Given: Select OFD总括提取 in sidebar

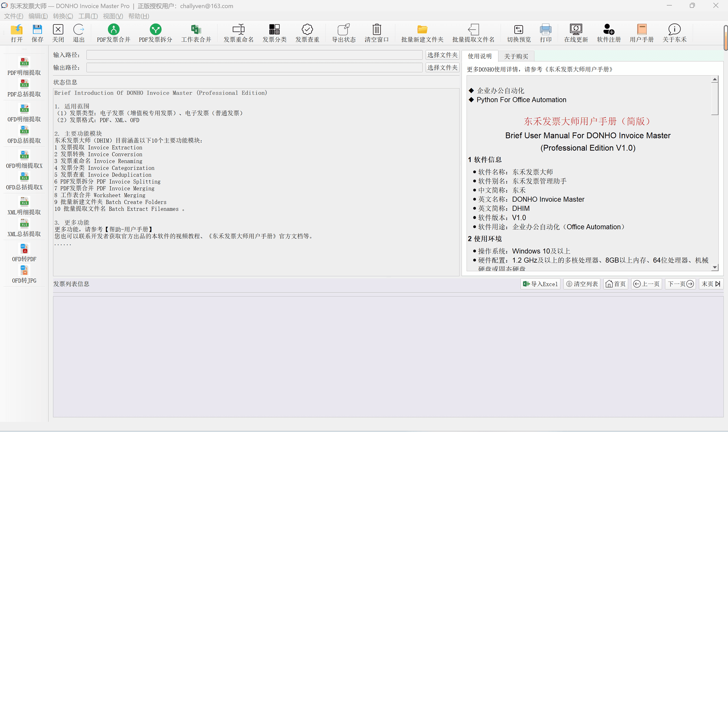Looking at the screenshot, I should point(24,135).
